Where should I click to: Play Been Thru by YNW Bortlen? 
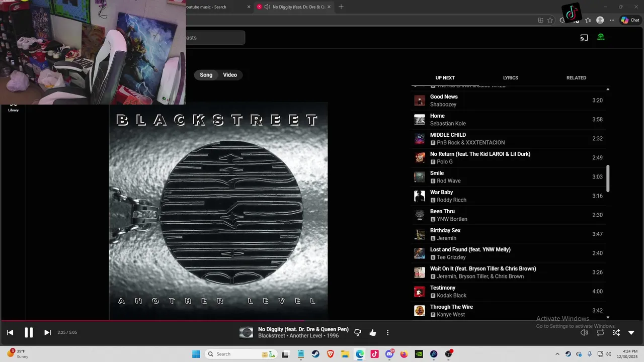[508, 215]
